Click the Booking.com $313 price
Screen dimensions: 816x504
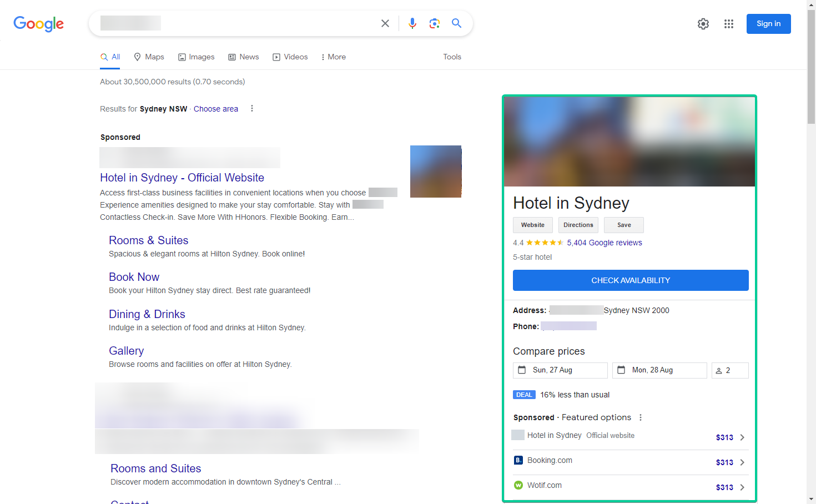(724, 462)
